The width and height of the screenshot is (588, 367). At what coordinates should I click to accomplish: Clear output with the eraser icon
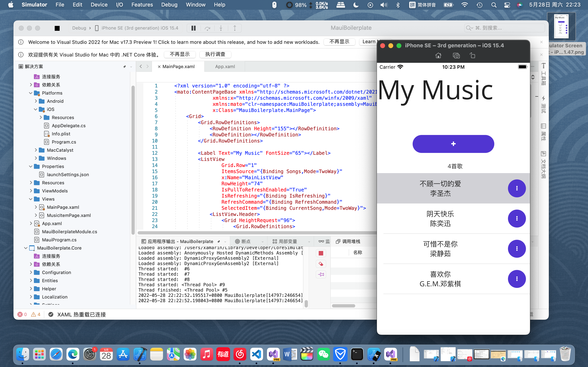(x=321, y=264)
